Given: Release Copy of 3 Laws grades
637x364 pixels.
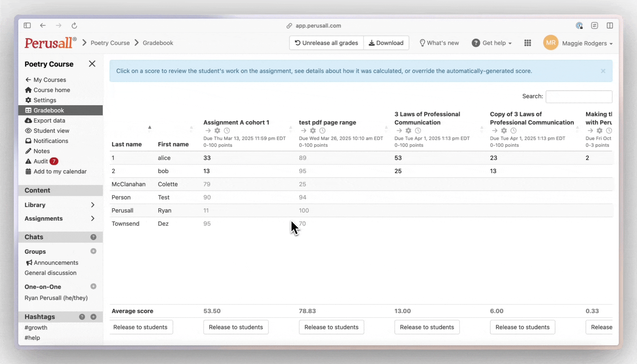Looking at the screenshot, I should [522, 327].
